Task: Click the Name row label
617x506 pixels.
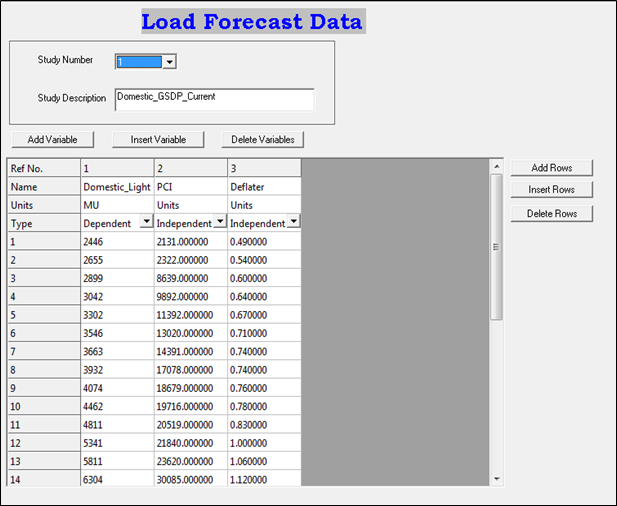Action: pyautogui.click(x=44, y=187)
